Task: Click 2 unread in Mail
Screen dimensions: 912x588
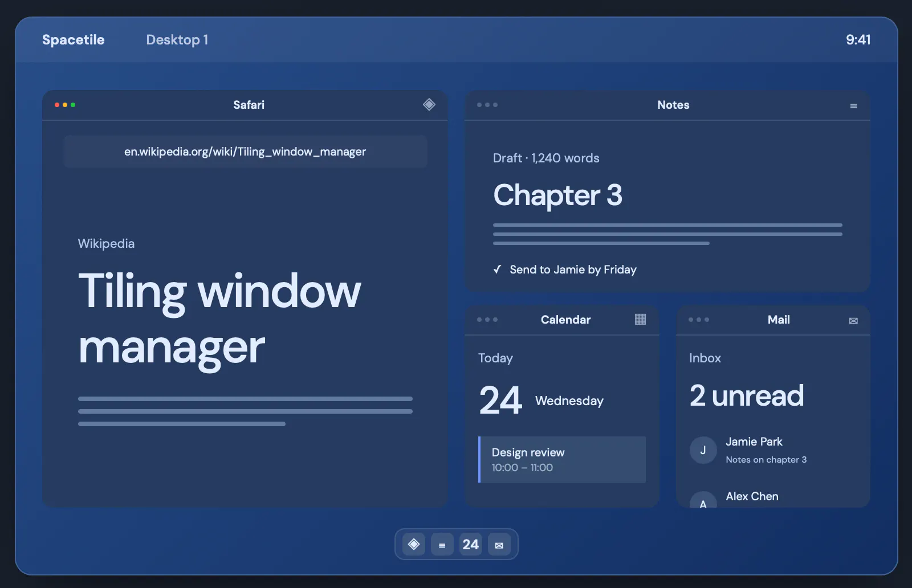Action: [747, 396]
